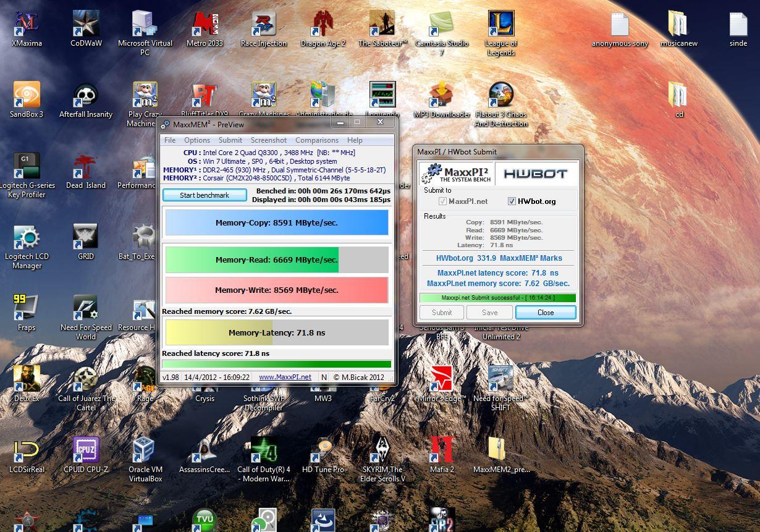Click the Memory-Latency result bar

point(277,332)
